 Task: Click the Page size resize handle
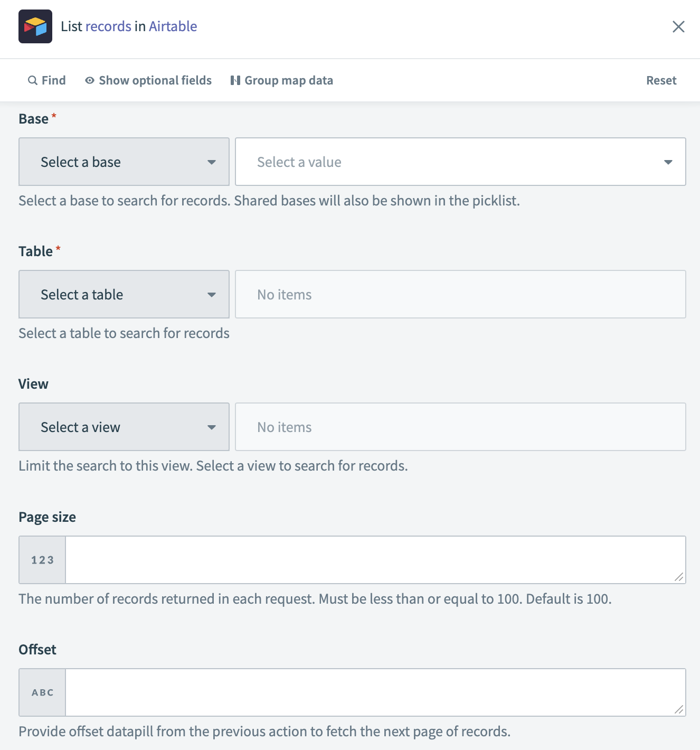(x=679, y=577)
